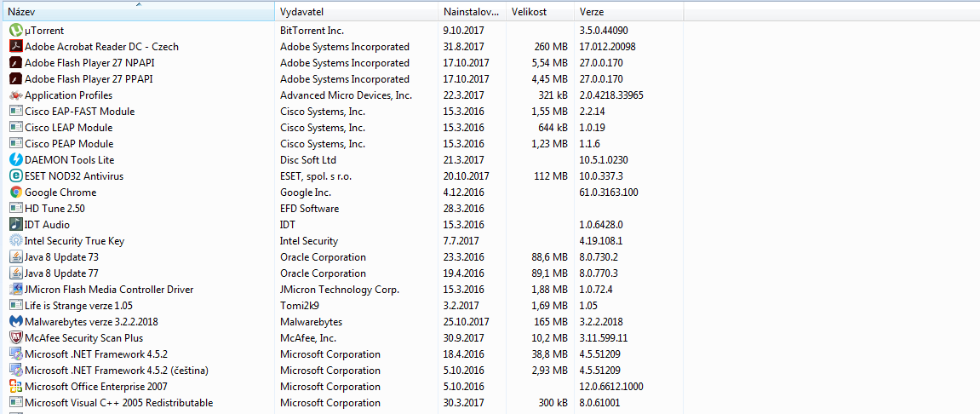
Task: Select the Intel Security True Key entry
Action: (74, 241)
